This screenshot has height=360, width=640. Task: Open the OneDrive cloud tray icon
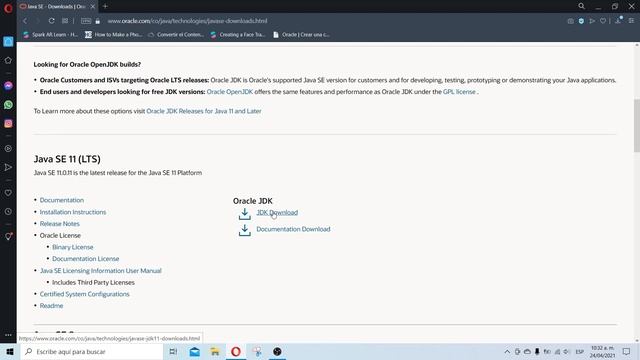click(527, 351)
